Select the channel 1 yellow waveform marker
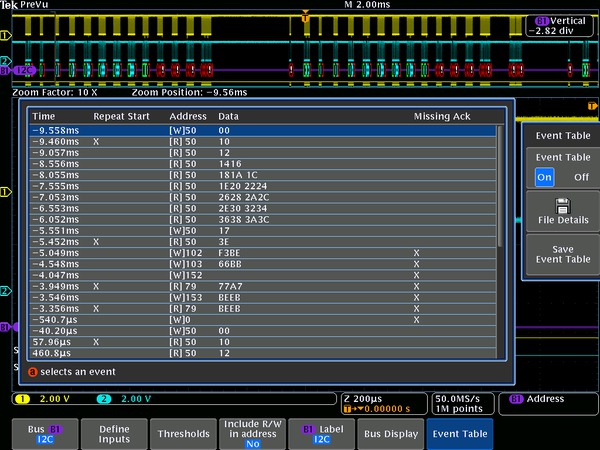Viewport: 600px width, 450px height. pos(5,36)
